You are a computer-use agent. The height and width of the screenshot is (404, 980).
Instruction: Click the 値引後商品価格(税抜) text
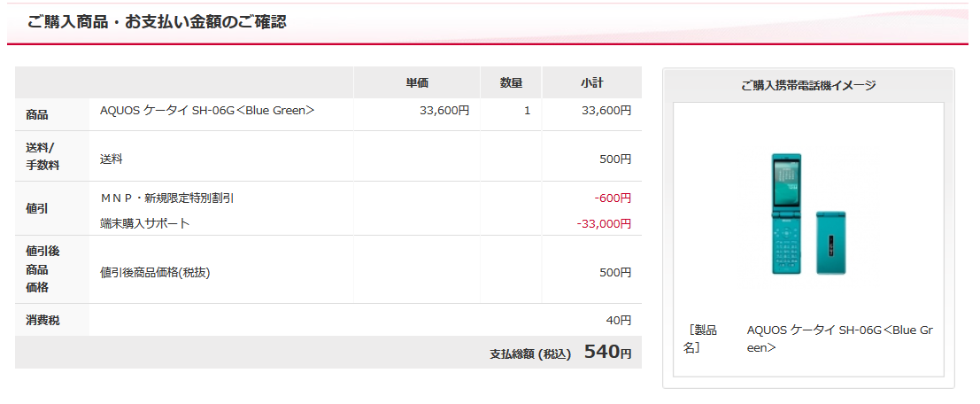(x=155, y=273)
